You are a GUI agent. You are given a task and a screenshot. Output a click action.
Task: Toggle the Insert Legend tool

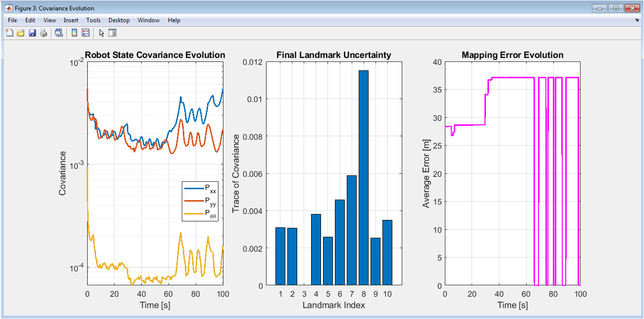(x=85, y=33)
